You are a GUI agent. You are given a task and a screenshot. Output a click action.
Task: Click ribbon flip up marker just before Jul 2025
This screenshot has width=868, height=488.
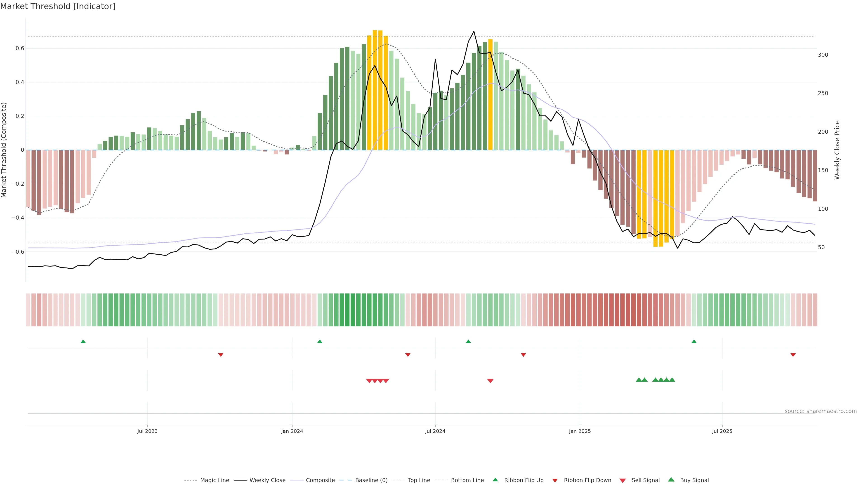click(x=694, y=342)
